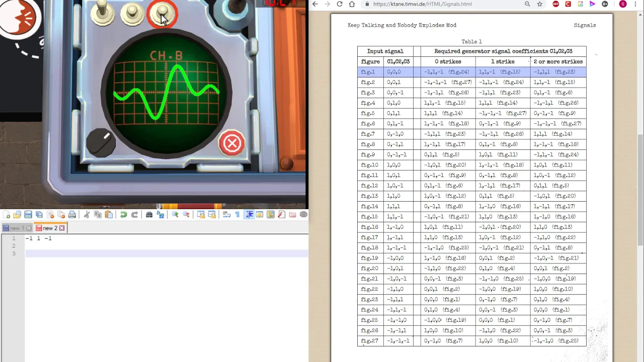Click the Save All icon in Notepad++
Screen dimensions: 644x362
39,215
